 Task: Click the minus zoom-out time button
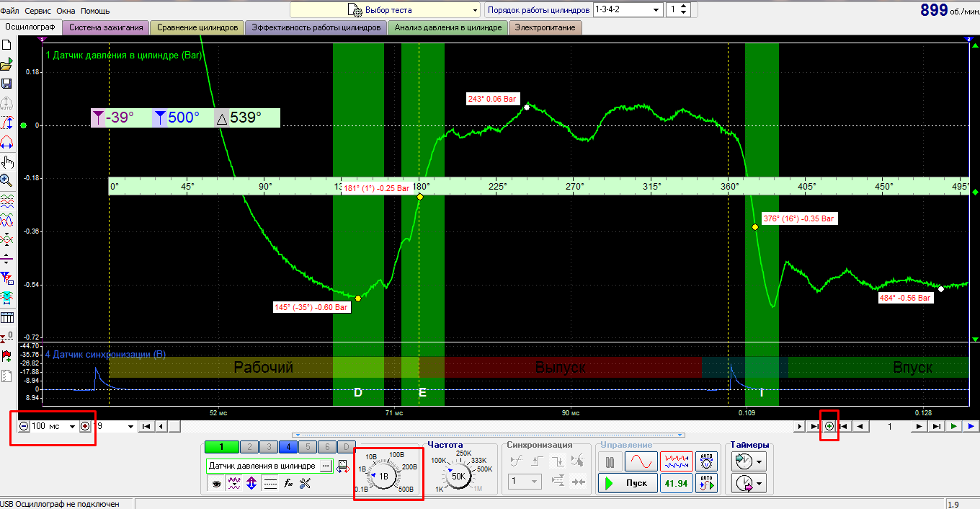[x=24, y=427]
